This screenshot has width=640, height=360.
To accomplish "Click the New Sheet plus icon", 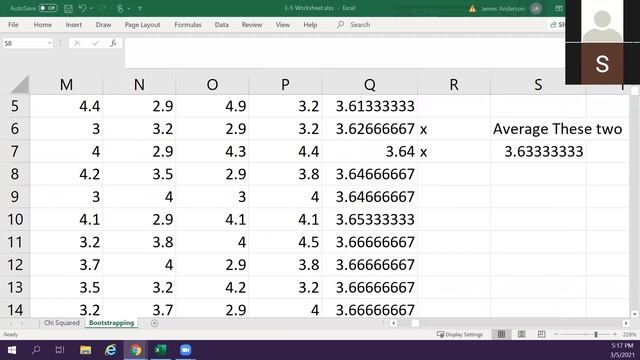I will (154, 323).
